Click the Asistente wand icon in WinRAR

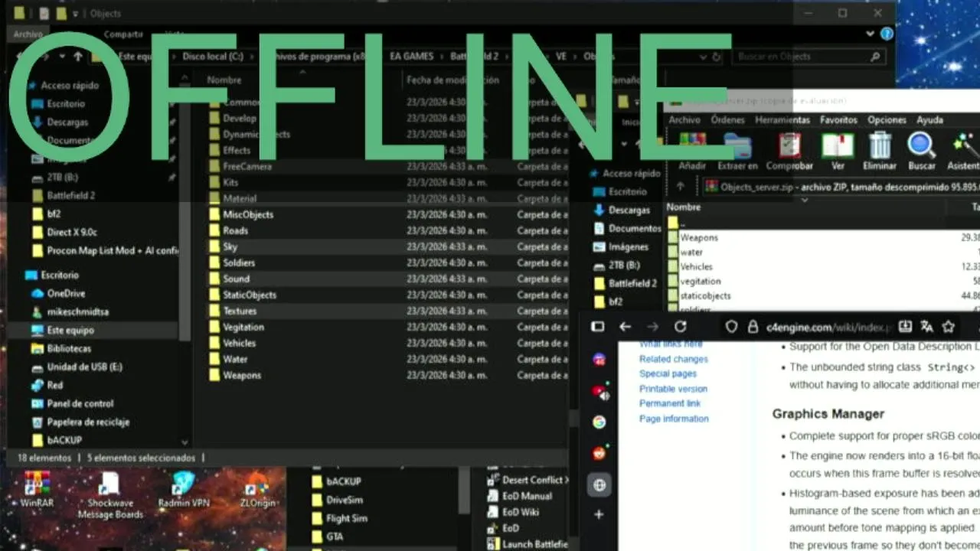click(x=965, y=145)
